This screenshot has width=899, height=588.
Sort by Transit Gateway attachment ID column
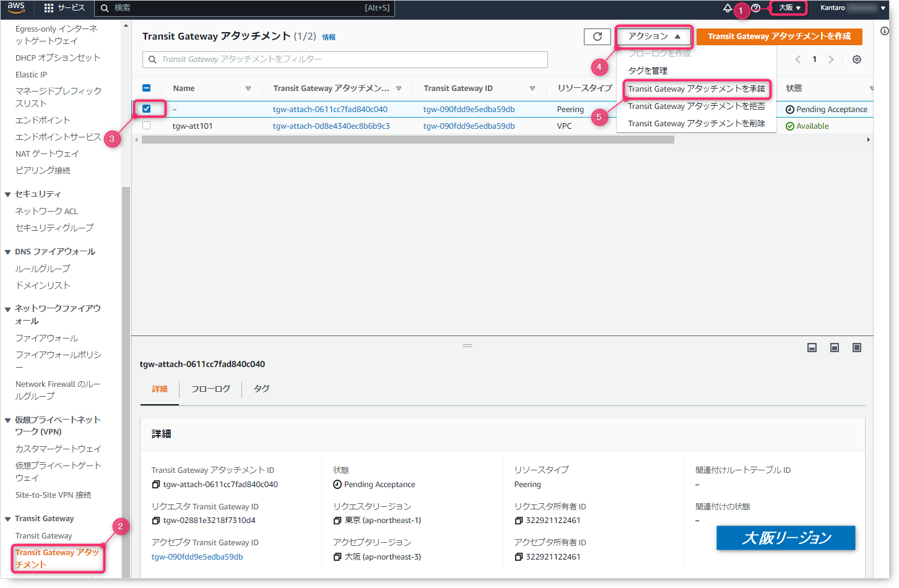[x=399, y=89]
